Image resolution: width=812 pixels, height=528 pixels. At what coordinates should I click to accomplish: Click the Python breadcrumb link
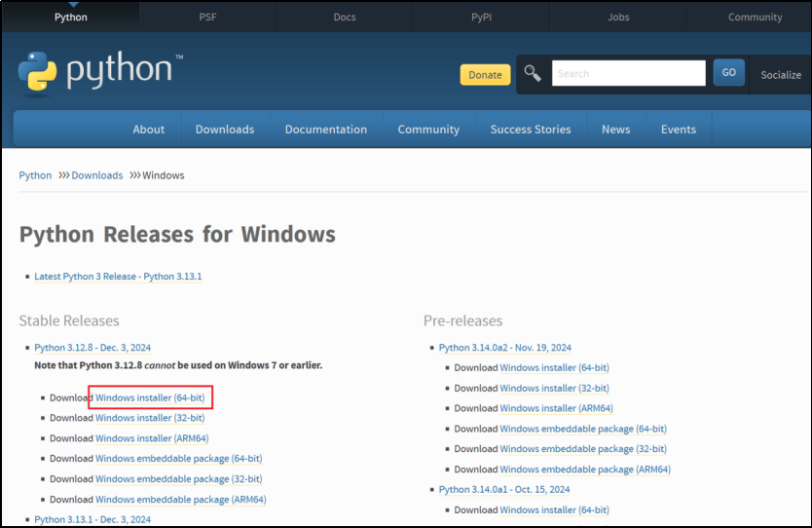(35, 175)
